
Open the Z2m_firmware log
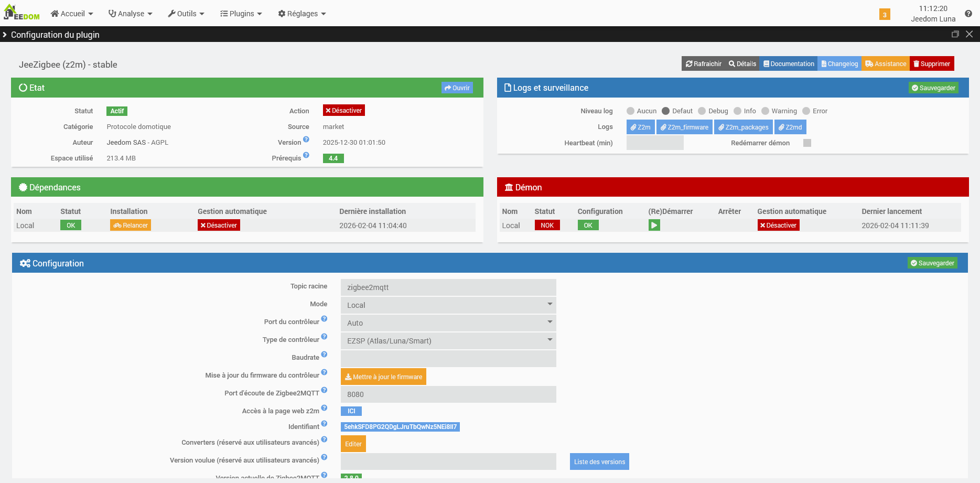(684, 127)
